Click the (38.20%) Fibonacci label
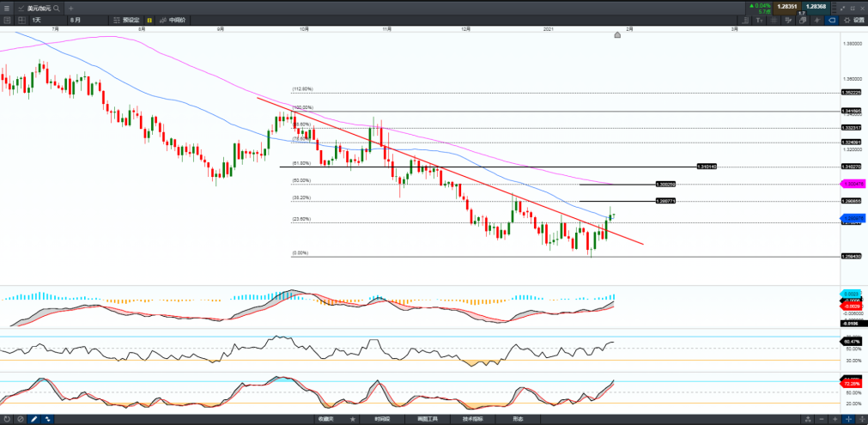This screenshot has height=425, width=868. point(301,197)
